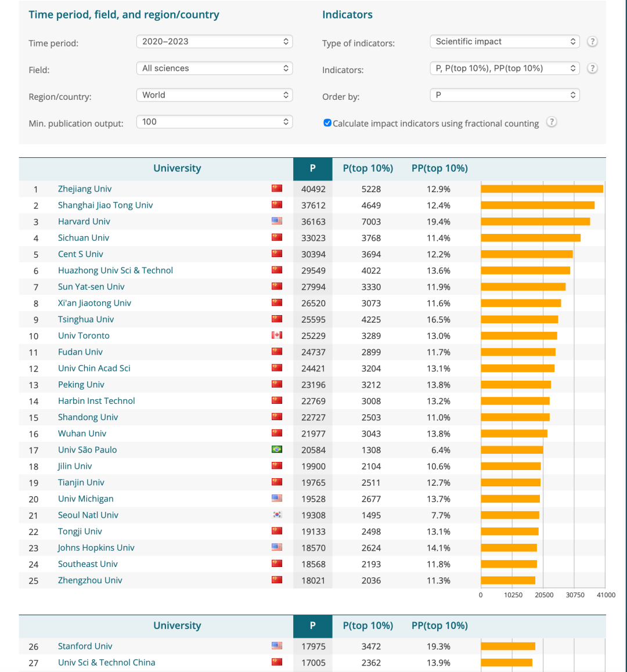
Task: Click Canada flag beside Univ Toronto
Action: [x=277, y=335]
